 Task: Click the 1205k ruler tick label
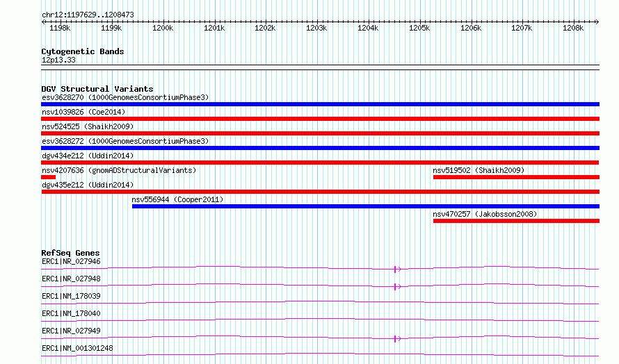(x=419, y=28)
